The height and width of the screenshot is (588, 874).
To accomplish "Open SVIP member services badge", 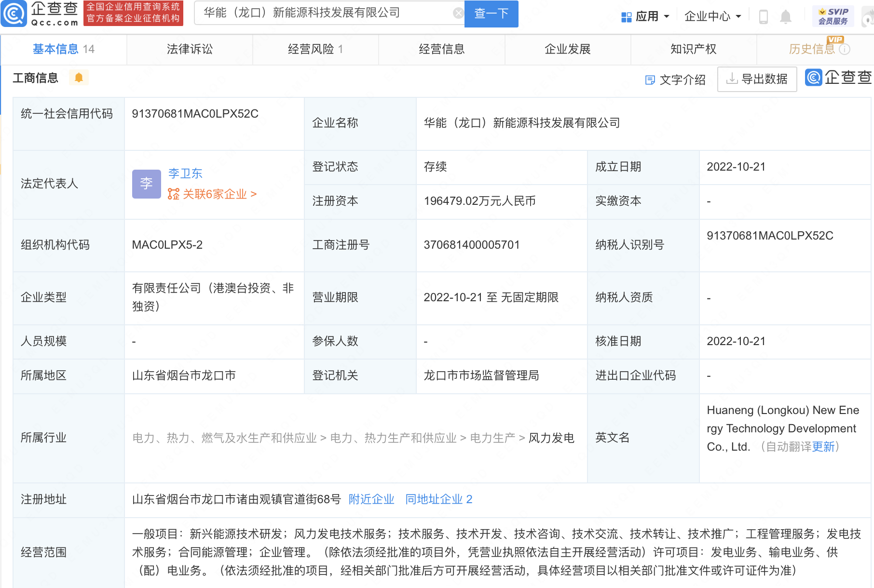I will 833,16.
